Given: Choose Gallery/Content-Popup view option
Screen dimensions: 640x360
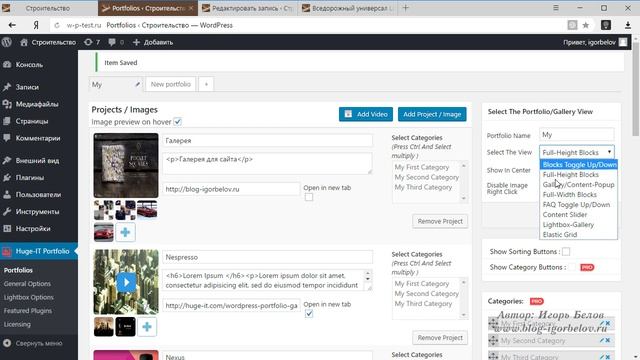Looking at the screenshot, I should [579, 184].
